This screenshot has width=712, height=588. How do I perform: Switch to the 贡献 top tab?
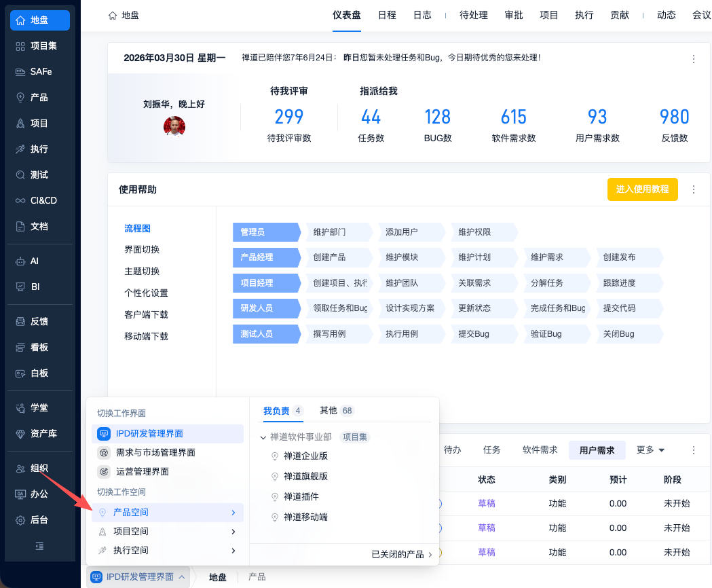click(620, 16)
